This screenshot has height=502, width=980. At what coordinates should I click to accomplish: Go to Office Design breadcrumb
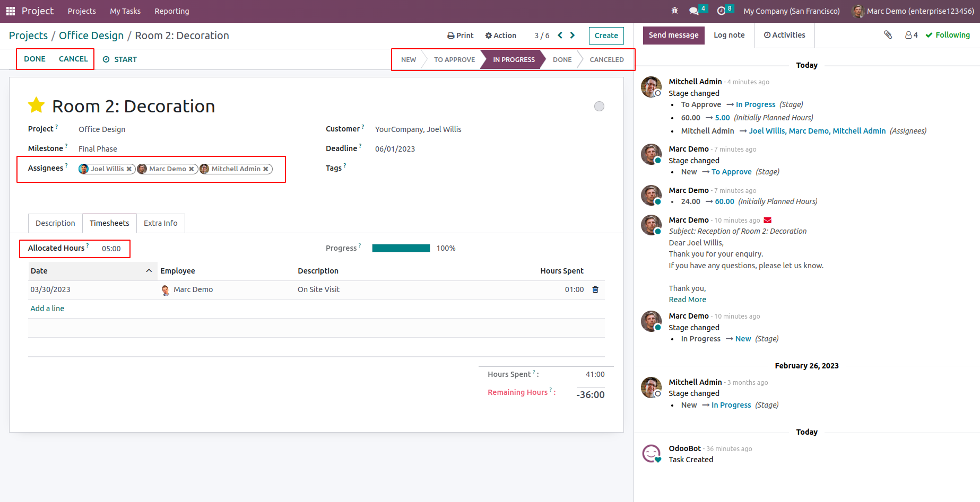tap(91, 36)
